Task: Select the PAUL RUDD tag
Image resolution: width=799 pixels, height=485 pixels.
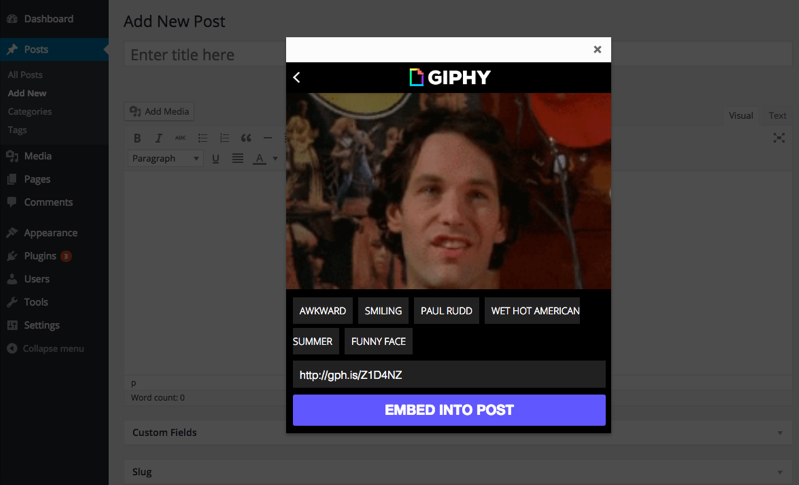Action: click(446, 311)
